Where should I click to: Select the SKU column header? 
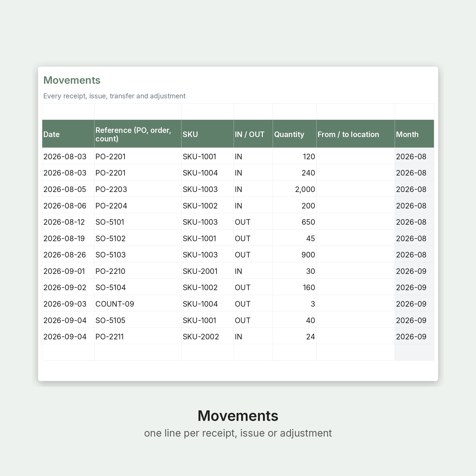point(207,134)
